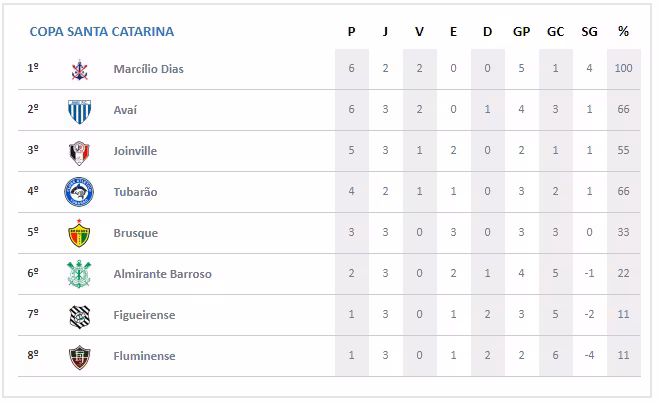This screenshot has height=404, width=658.
Task: Click the 1º position rank cell
Action: [x=33, y=69]
